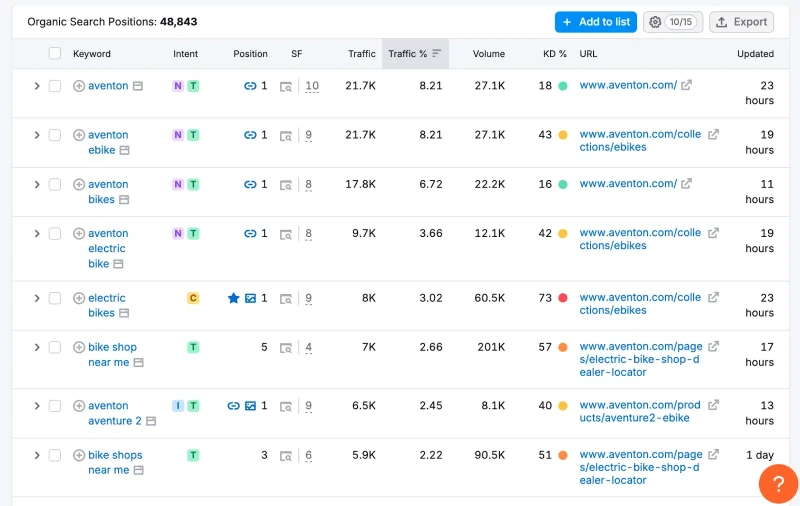Viewport: 800px width, 506px height.
Task: Click the N intent badge in aventon row
Action: pyautogui.click(x=178, y=86)
